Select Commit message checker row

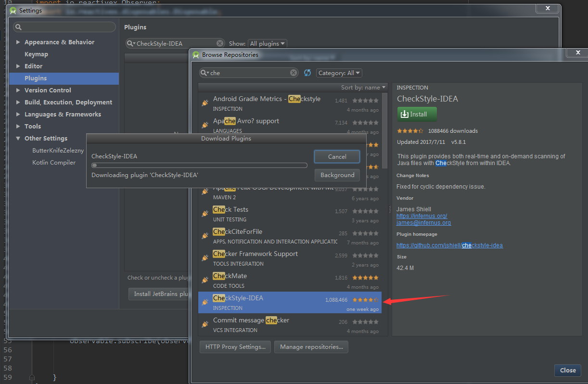(290, 324)
